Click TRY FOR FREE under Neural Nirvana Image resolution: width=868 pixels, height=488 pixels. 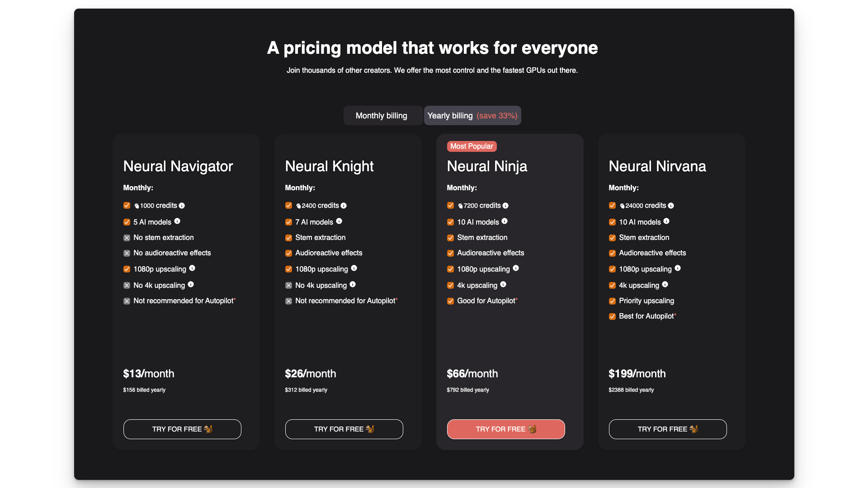tap(668, 429)
